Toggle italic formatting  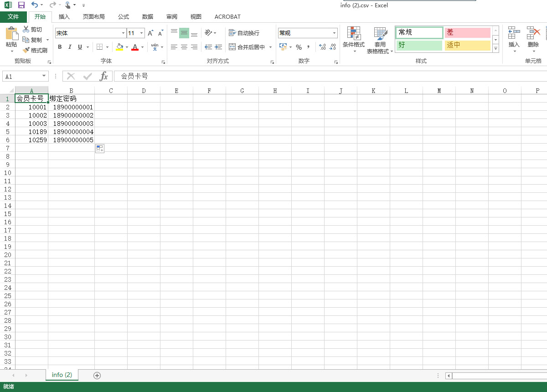pos(70,47)
